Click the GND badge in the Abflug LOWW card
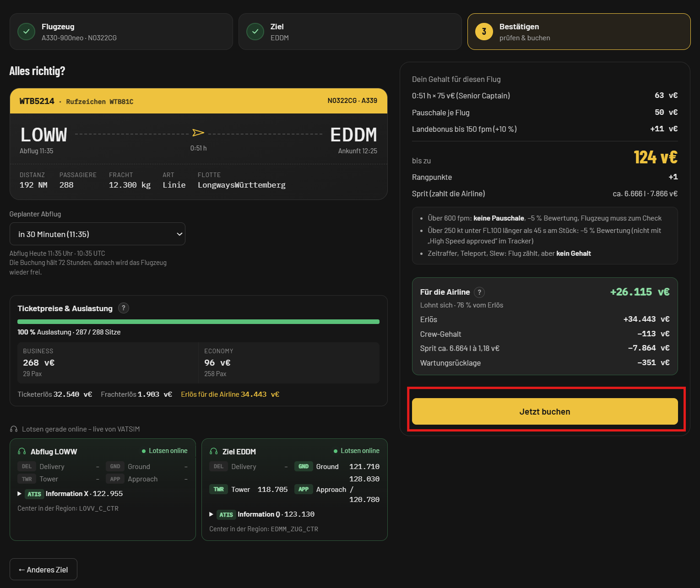 [115, 466]
